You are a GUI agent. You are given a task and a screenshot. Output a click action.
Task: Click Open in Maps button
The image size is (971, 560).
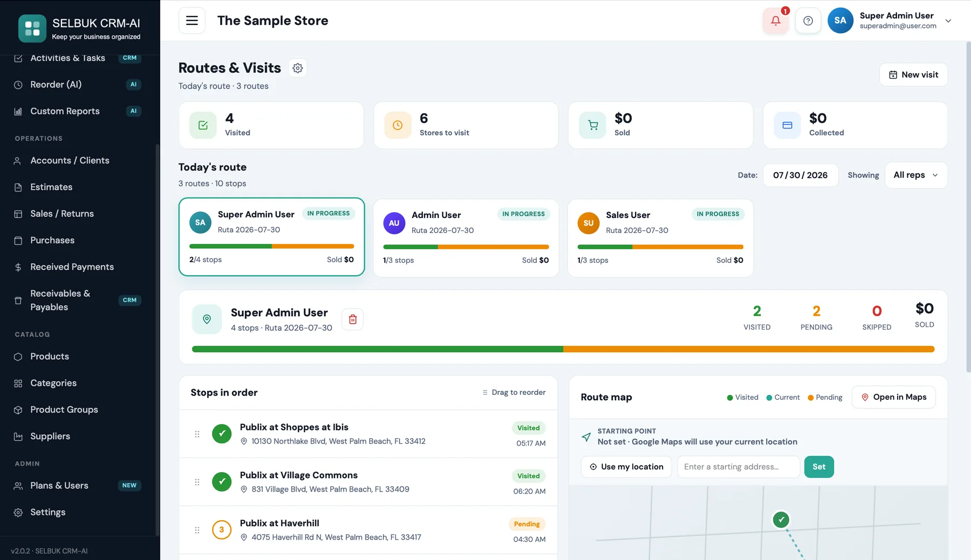tap(893, 397)
